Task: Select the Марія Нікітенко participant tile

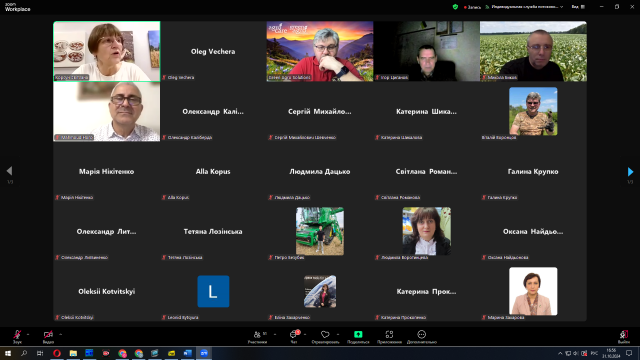Action: coord(107,171)
